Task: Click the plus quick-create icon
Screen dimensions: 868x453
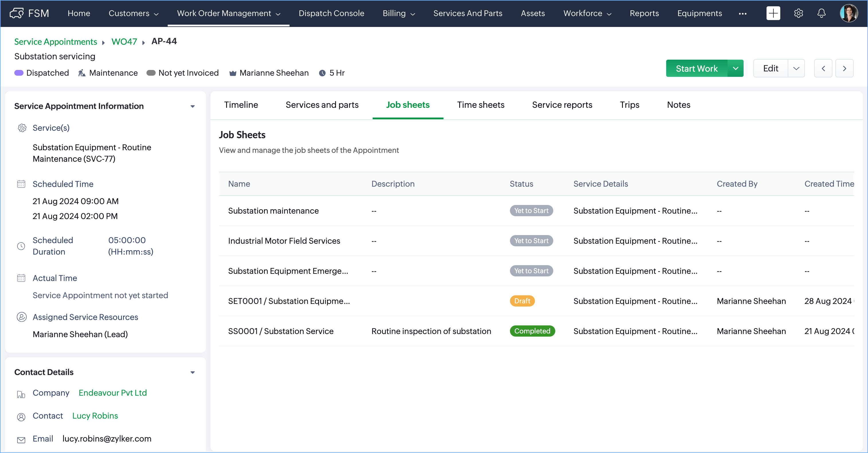Action: pyautogui.click(x=773, y=13)
